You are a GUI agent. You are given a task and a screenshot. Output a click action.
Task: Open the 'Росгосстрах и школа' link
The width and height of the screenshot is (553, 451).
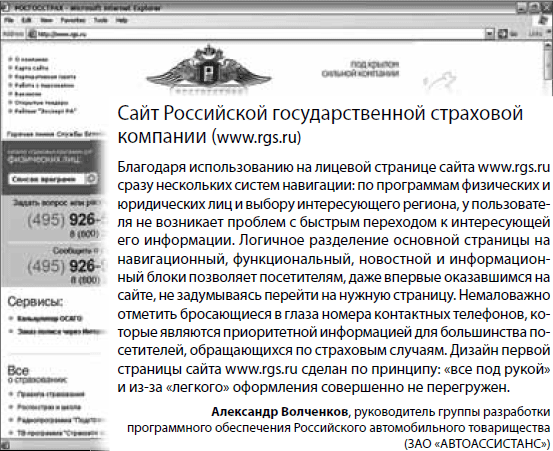point(49,407)
